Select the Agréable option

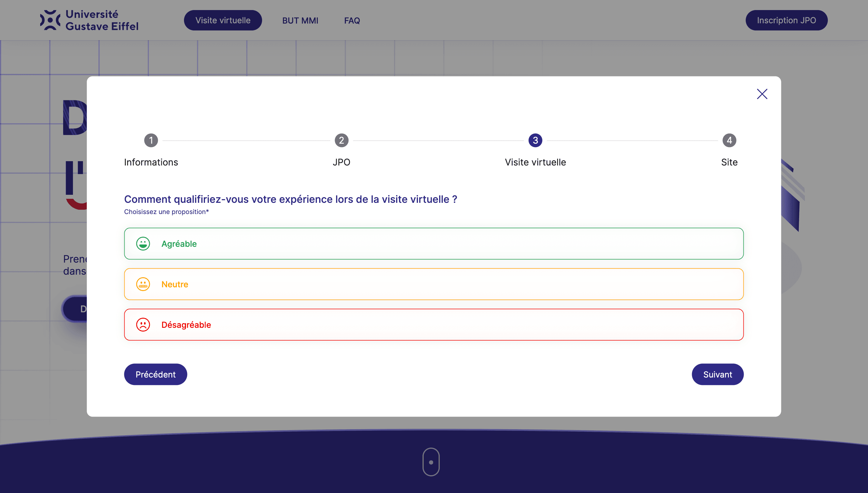click(434, 243)
